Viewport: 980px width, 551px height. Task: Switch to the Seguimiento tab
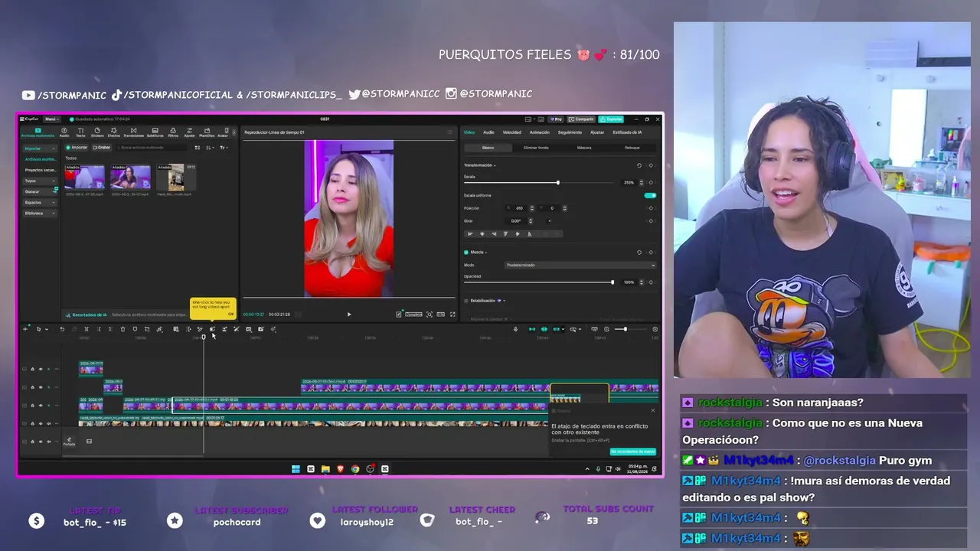tap(570, 132)
